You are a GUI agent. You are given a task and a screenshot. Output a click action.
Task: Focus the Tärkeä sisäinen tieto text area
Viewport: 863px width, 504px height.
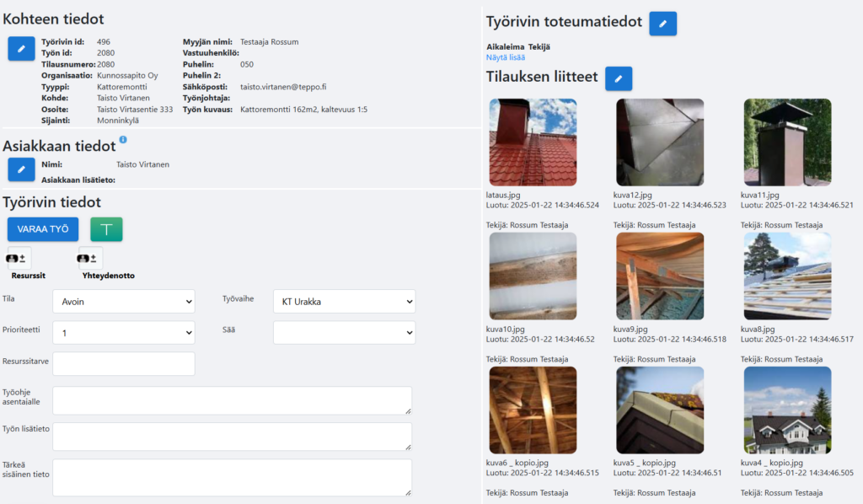pyautogui.click(x=233, y=478)
